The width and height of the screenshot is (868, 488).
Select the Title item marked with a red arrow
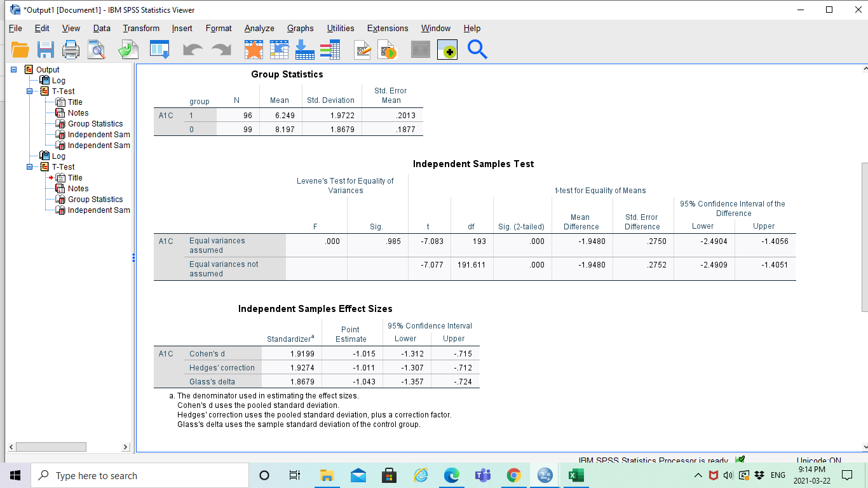[75, 178]
